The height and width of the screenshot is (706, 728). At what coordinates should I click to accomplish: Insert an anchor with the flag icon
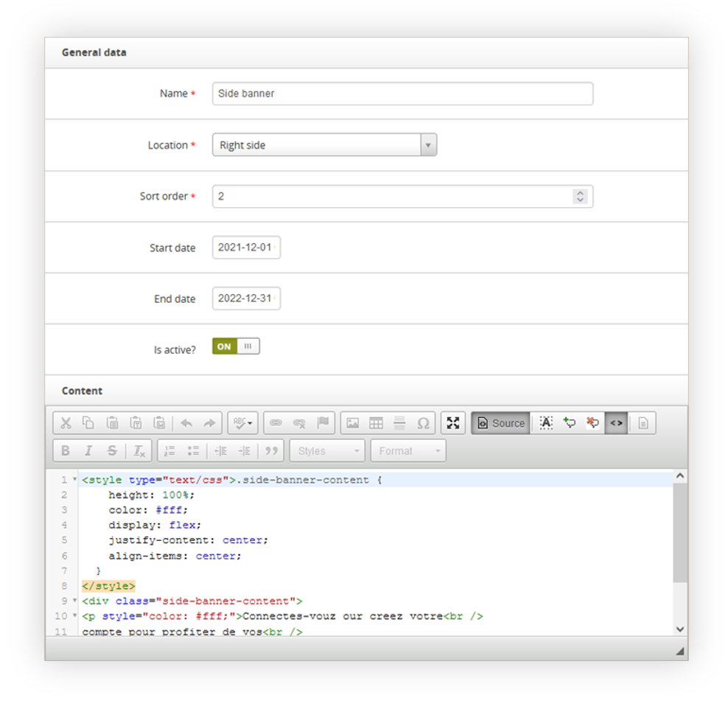(x=323, y=423)
